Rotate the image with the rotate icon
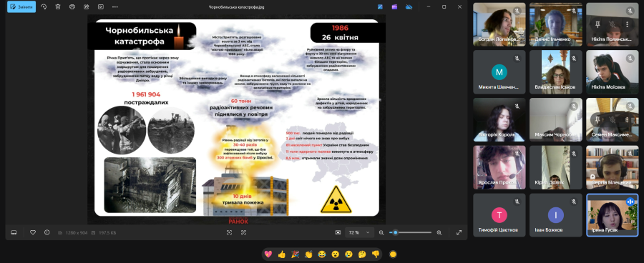The height and width of the screenshot is (263, 644). [44, 6]
